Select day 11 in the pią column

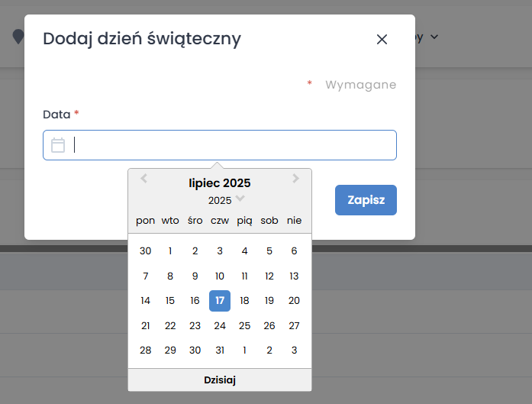coord(244,276)
